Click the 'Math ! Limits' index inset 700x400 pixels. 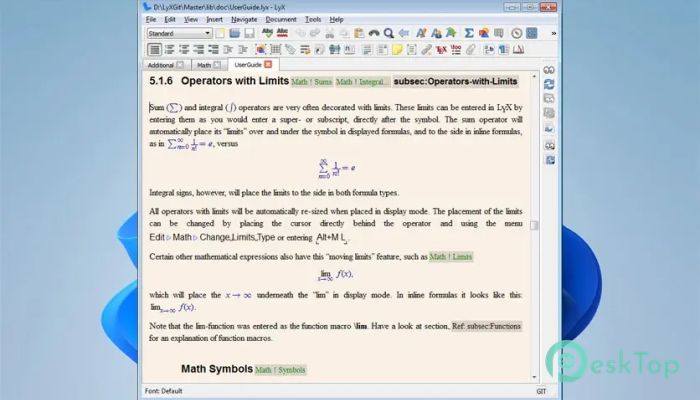451,257
